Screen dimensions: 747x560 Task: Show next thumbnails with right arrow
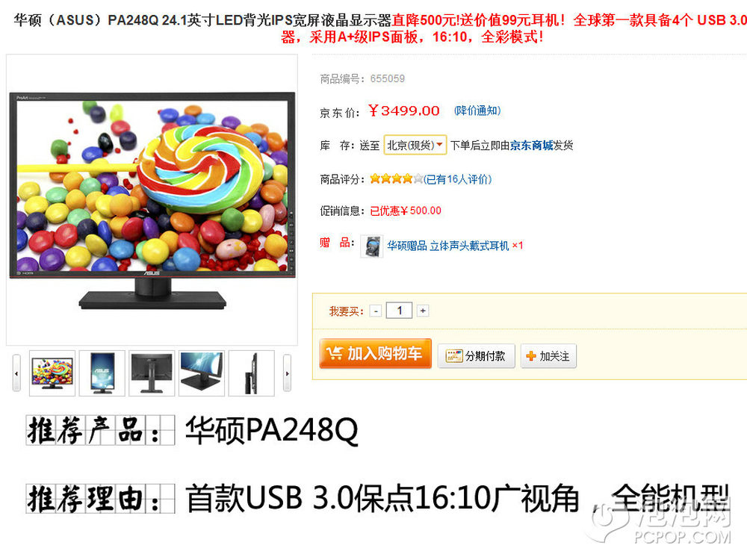click(x=287, y=373)
